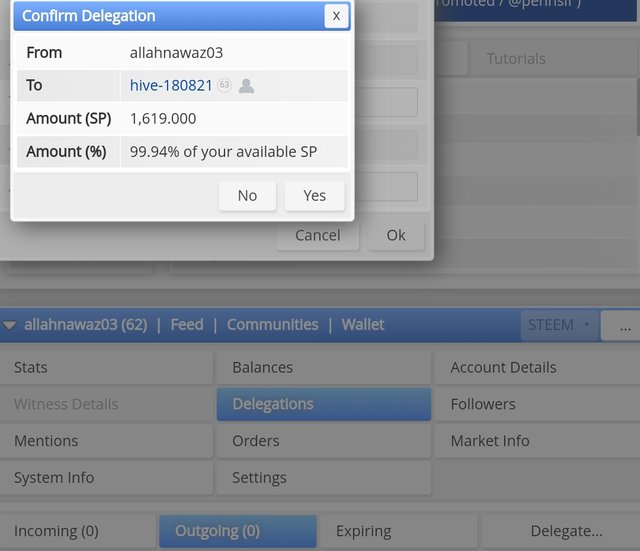The image size is (640, 551).
Task: Open Market Info tab
Action: pyautogui.click(x=537, y=441)
